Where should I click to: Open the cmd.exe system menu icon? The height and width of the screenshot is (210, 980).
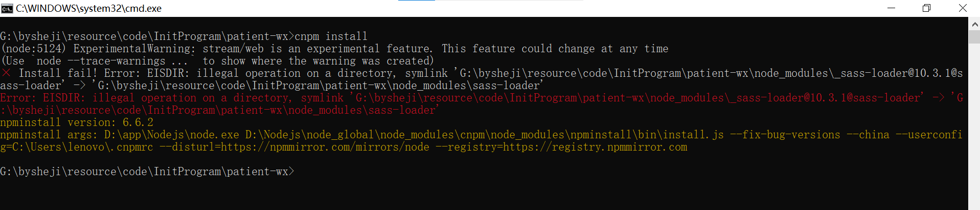click(7, 8)
